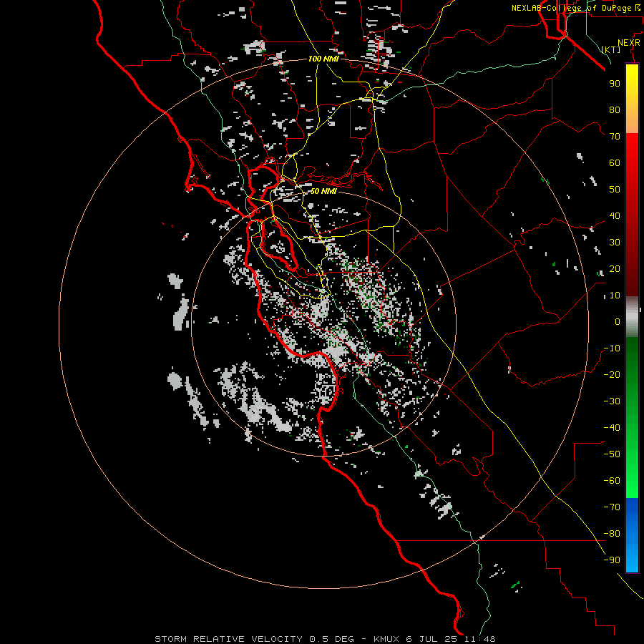The height and width of the screenshot is (644, 644).
Task: Click the "30" positive legend value
Action: (615, 243)
